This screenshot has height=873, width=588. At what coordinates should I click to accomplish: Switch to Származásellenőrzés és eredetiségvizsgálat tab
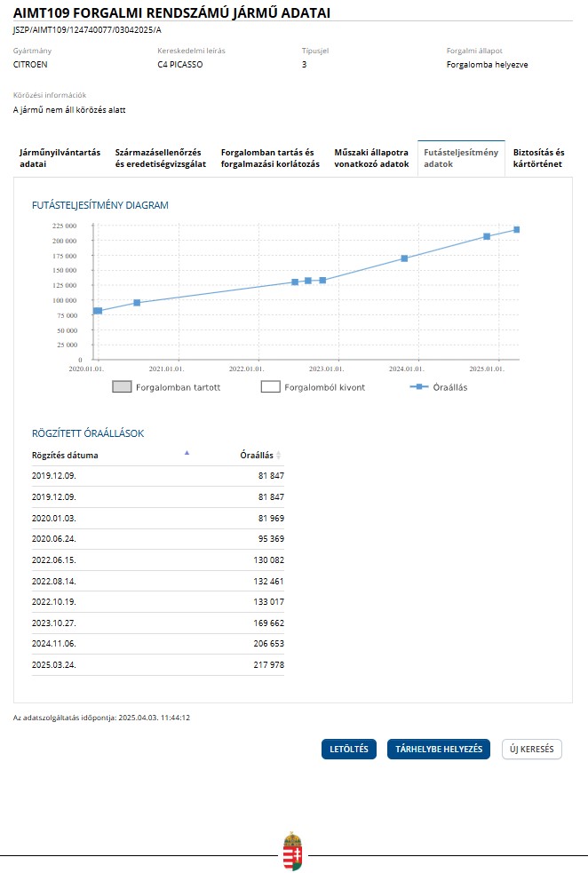(x=161, y=158)
